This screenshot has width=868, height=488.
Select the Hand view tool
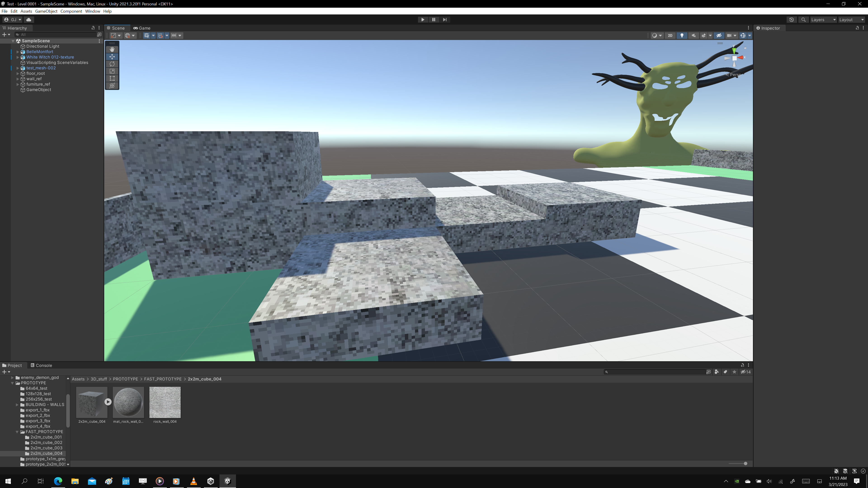coord(112,49)
